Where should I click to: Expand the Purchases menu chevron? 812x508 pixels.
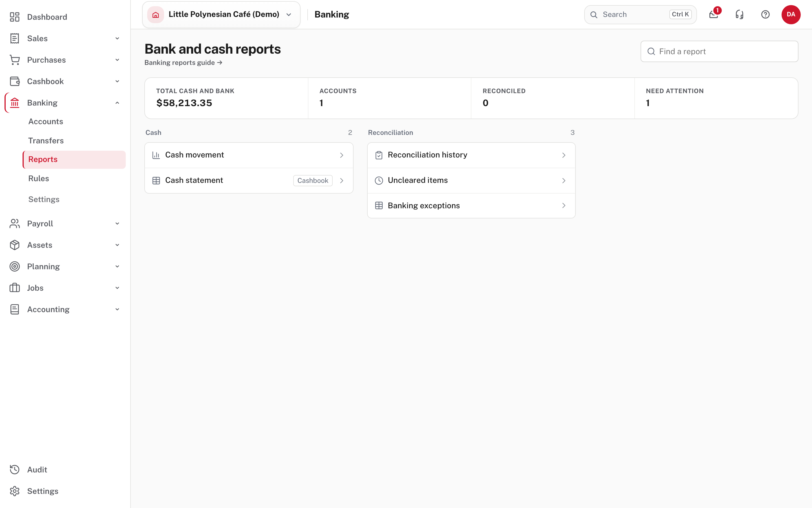coord(117,60)
